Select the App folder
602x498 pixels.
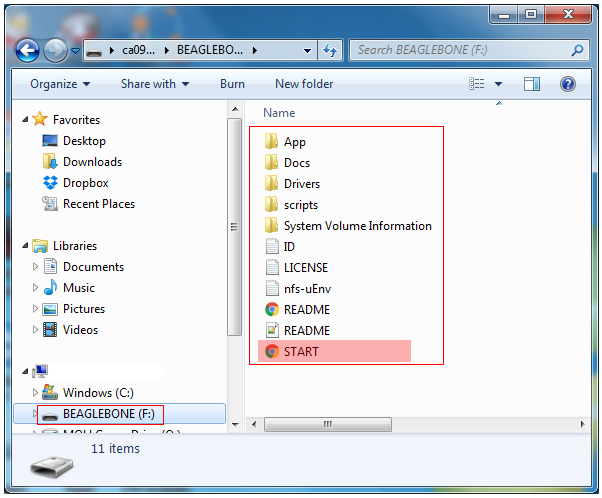294,142
